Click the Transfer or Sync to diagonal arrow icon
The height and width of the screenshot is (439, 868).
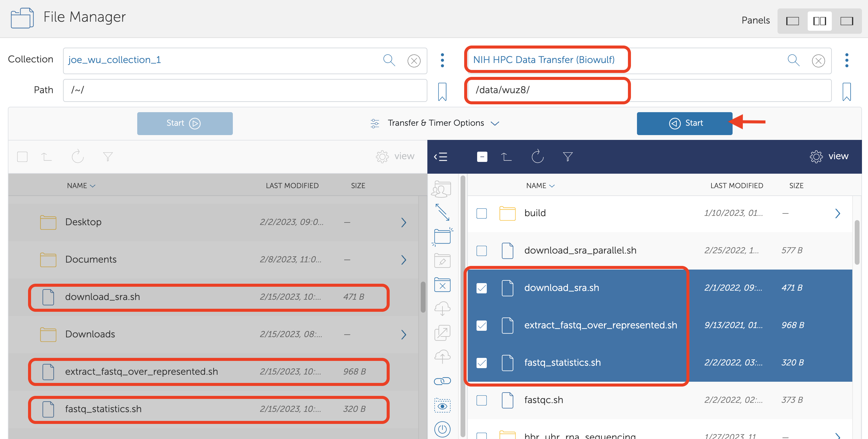click(x=442, y=212)
